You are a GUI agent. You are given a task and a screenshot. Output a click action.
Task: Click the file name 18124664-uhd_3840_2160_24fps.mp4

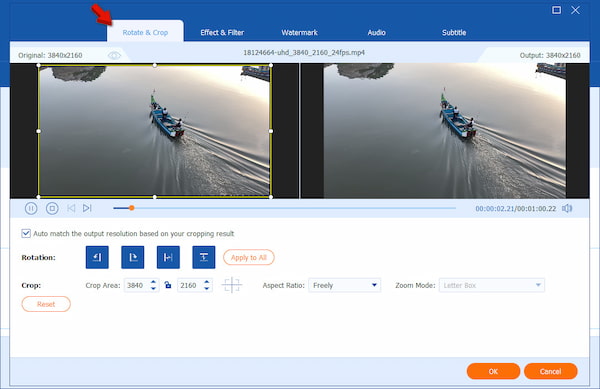[304, 52]
